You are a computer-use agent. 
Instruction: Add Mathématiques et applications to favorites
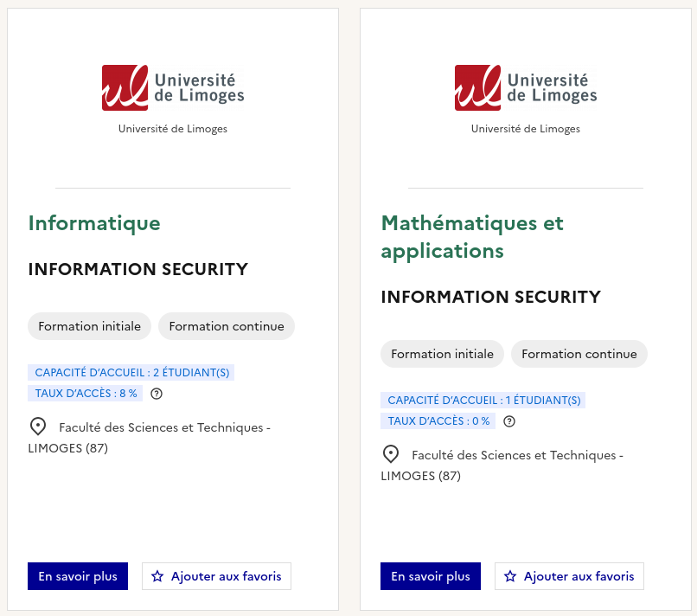(569, 576)
